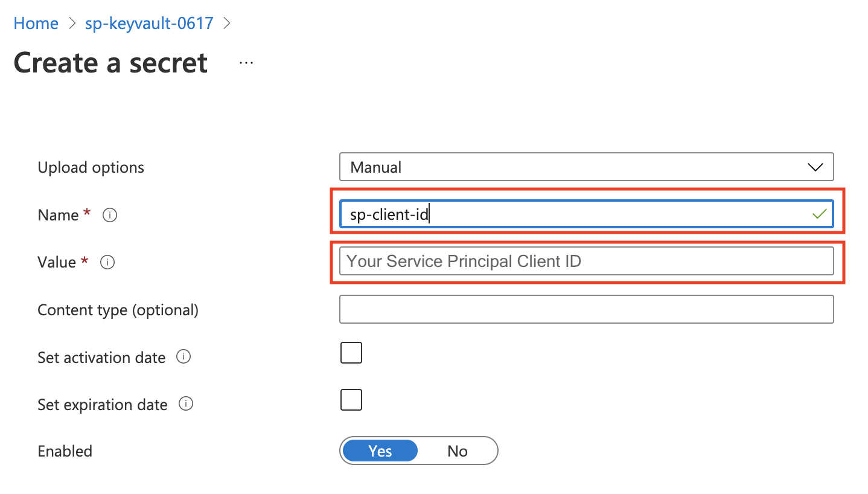Navigate to Home via the breadcrumb link
The height and width of the screenshot is (494, 868).
(36, 23)
